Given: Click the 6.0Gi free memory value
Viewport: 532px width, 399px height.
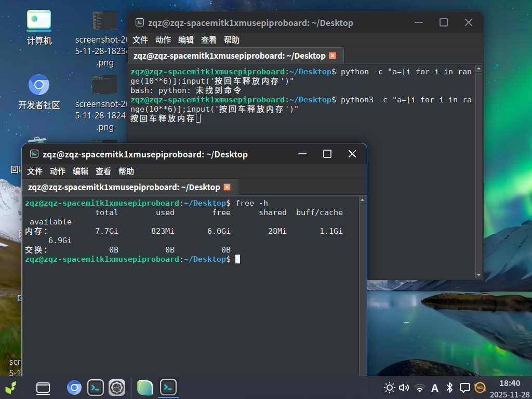Looking at the screenshot, I should point(219,231).
